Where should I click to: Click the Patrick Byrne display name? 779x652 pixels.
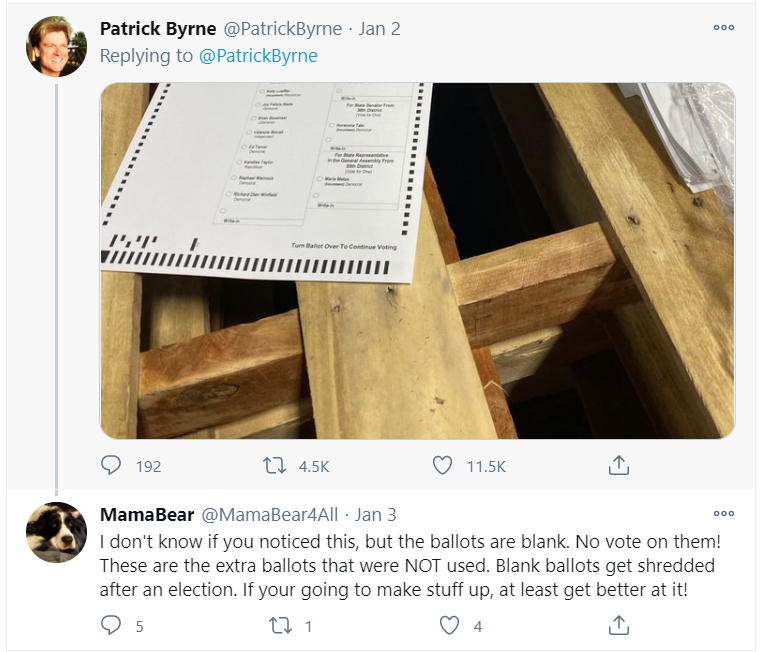coord(158,29)
